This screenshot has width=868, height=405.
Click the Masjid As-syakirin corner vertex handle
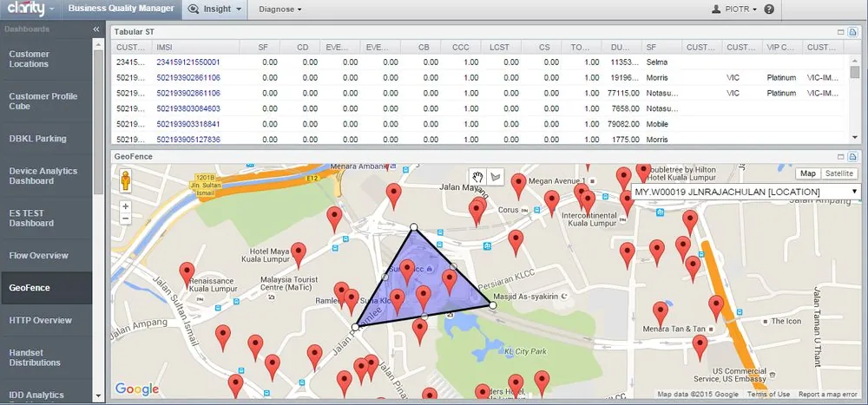pyautogui.click(x=493, y=305)
